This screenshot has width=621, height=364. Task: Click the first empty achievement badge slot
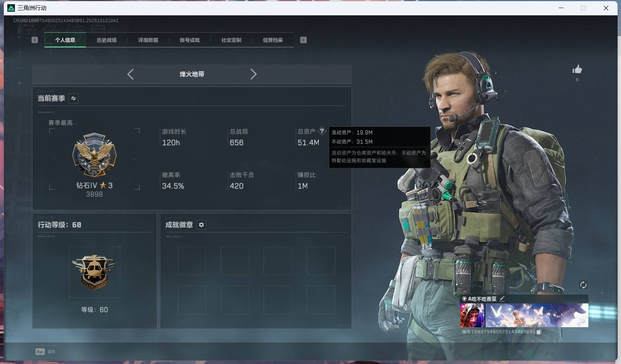tap(191, 261)
